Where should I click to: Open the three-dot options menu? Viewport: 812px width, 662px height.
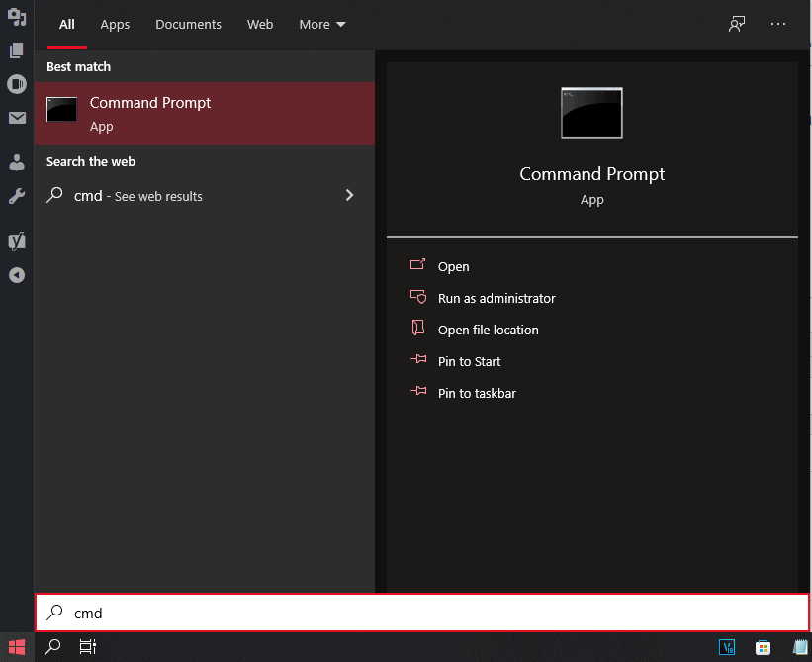[x=777, y=24]
